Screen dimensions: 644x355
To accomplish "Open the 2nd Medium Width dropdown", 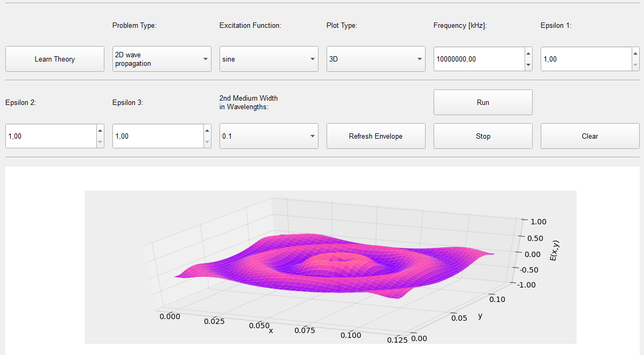I will (269, 136).
